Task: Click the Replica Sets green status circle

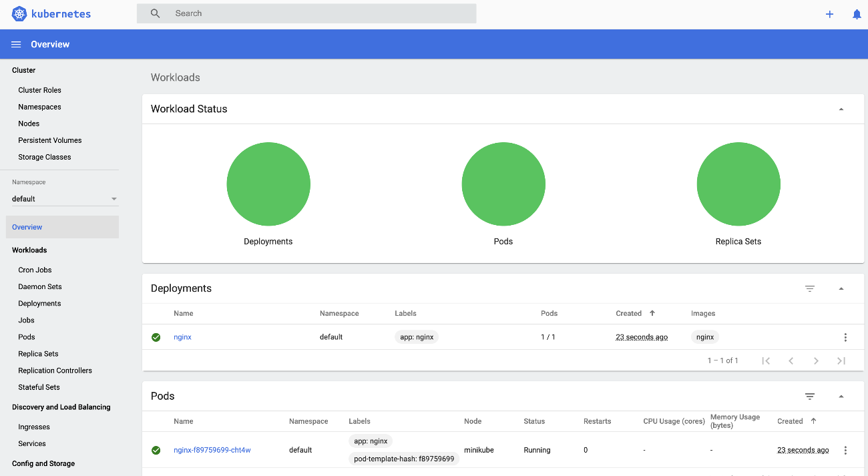Action: 738,184
